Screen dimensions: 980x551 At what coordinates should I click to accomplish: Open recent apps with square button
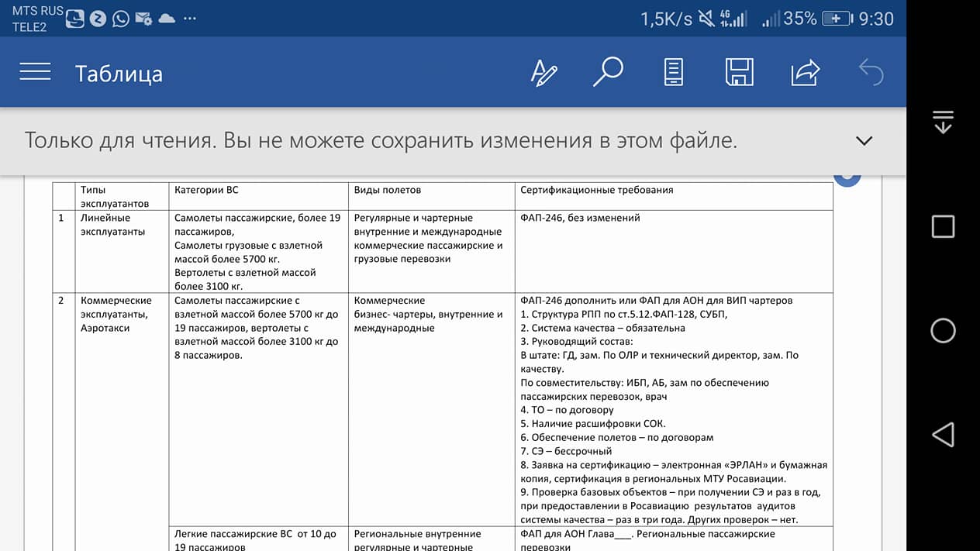(943, 226)
